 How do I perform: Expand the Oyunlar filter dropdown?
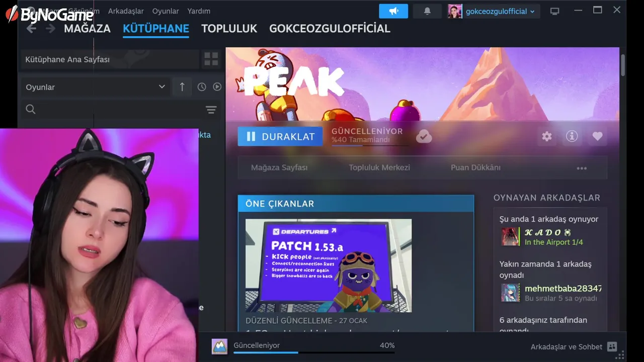[95, 87]
